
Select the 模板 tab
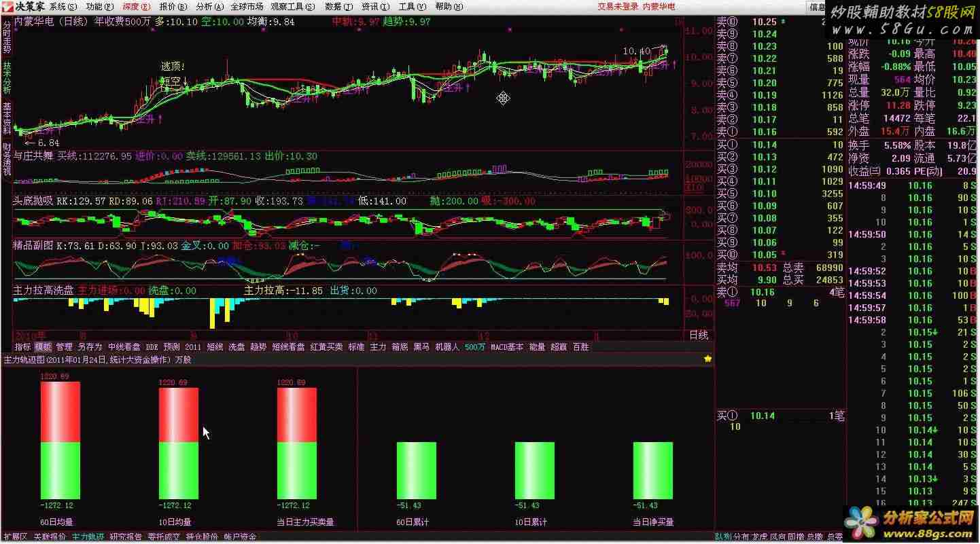[x=43, y=347]
